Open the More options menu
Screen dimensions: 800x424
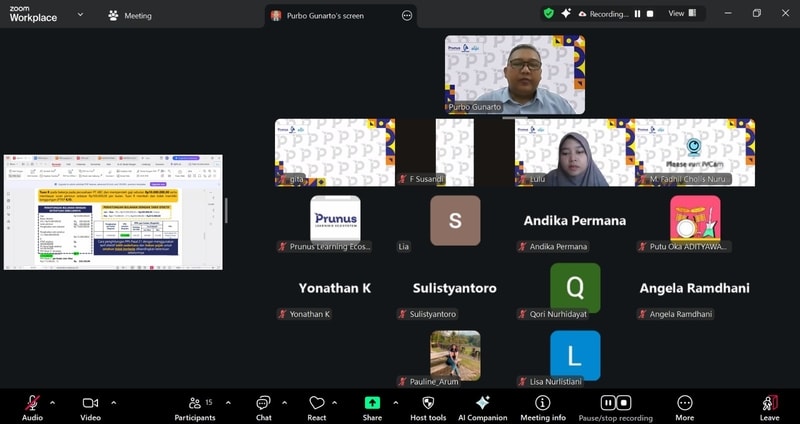point(684,403)
